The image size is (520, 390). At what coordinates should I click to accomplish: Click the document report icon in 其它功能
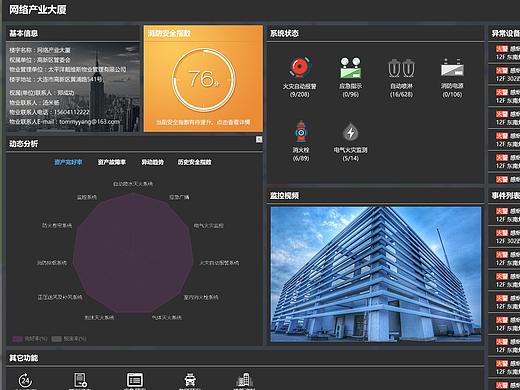(80, 380)
